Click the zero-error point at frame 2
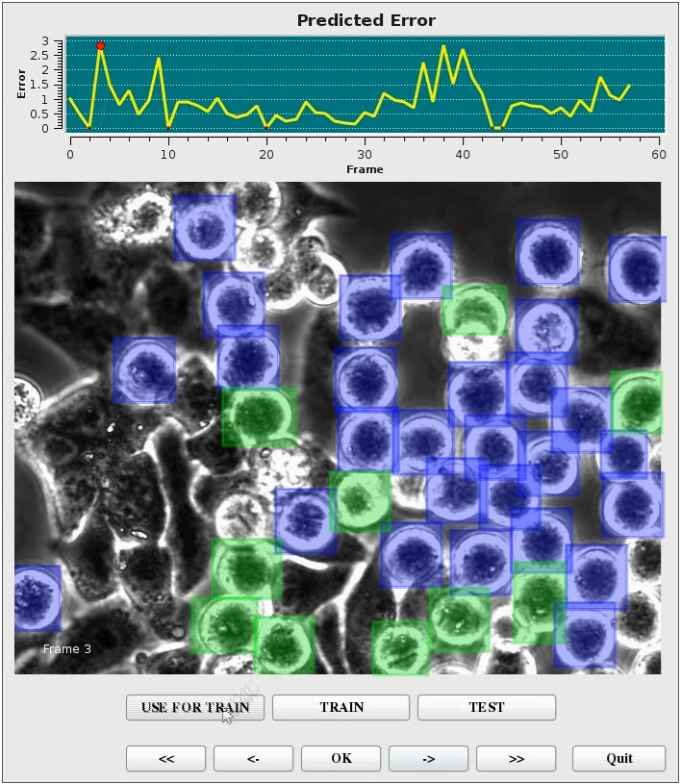681x784 pixels. tap(89, 128)
